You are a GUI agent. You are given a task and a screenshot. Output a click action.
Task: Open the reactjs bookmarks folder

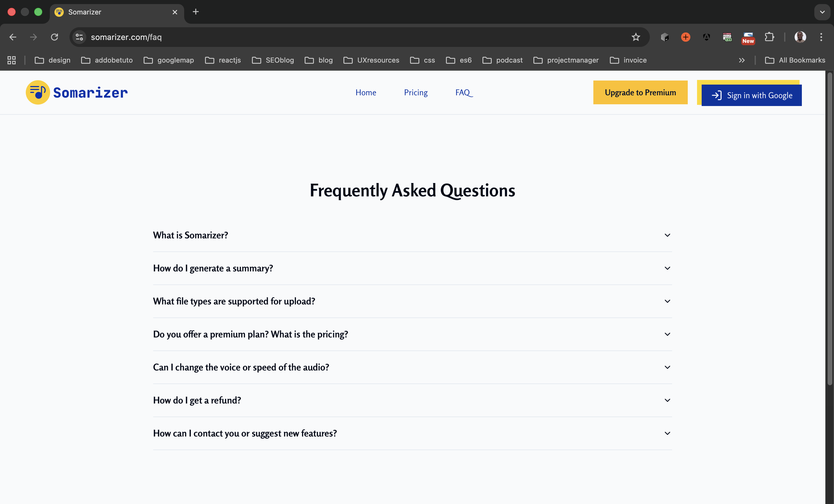[x=223, y=60]
